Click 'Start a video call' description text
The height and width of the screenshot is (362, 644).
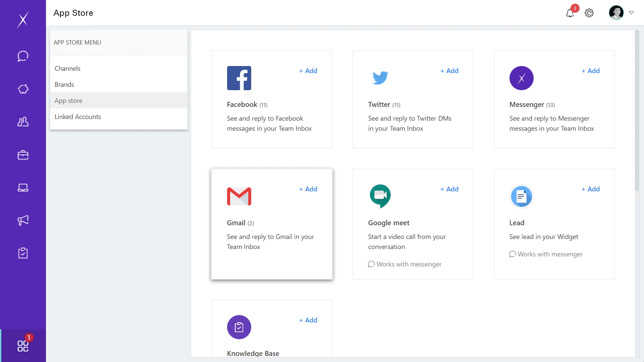407,242
